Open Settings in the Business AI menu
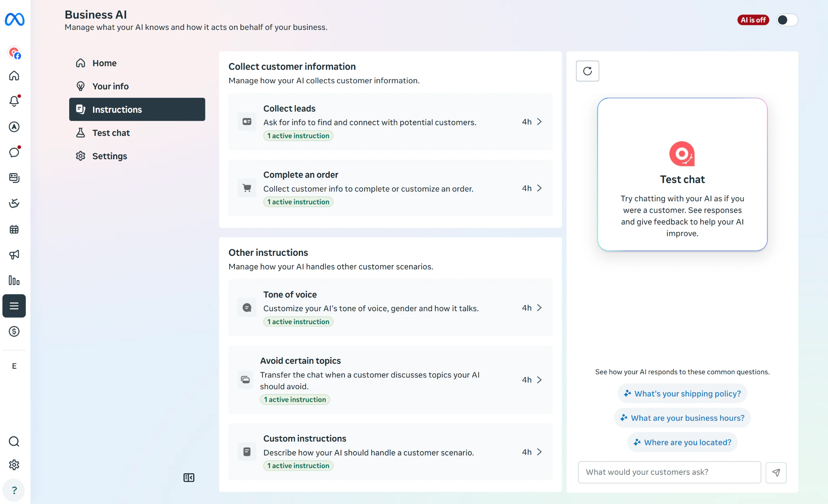The image size is (828, 504). pyautogui.click(x=137, y=156)
